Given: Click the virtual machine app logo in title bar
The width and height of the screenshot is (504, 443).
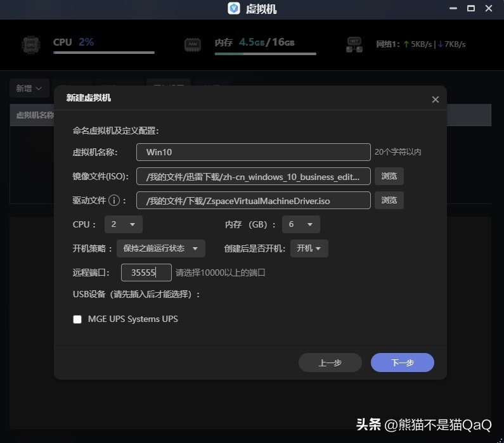Looking at the screenshot, I should [x=234, y=8].
